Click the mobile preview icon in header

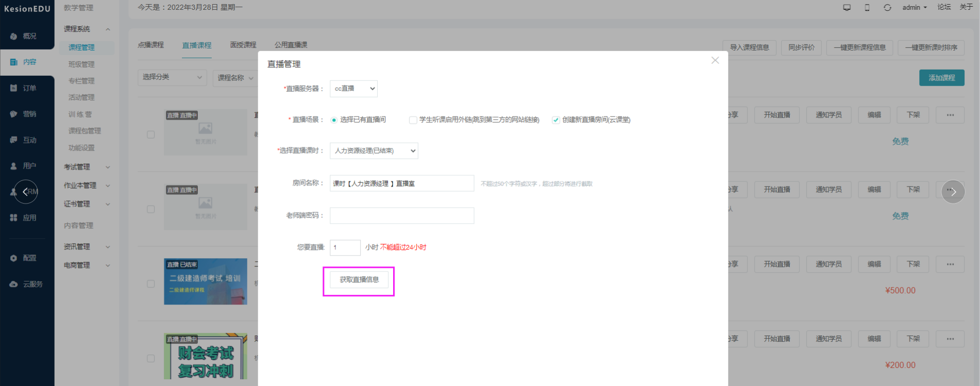click(867, 8)
